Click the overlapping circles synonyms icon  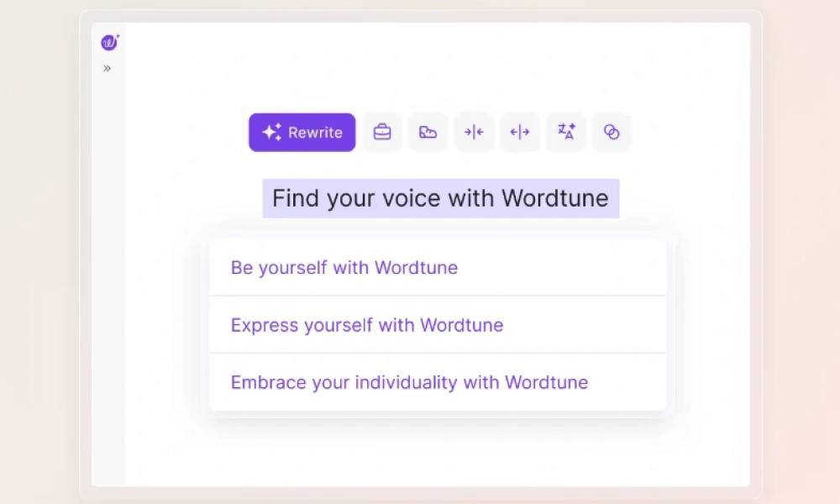pyautogui.click(x=612, y=132)
